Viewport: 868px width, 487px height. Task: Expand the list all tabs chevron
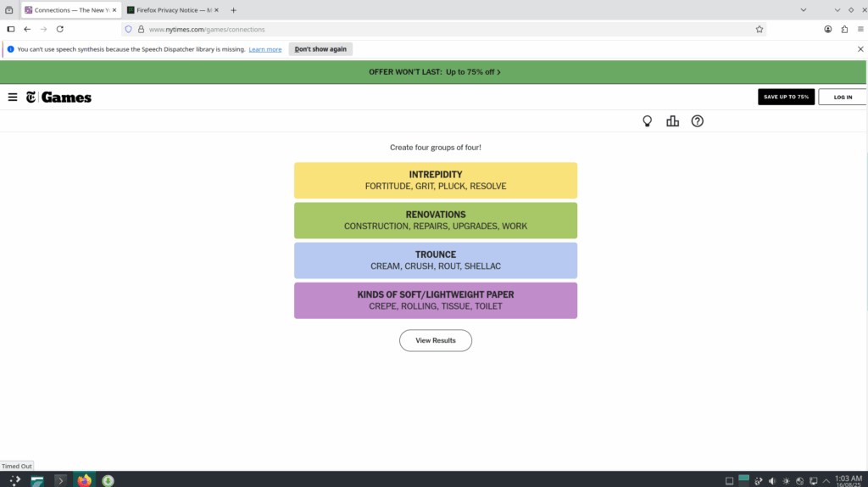tap(804, 9)
